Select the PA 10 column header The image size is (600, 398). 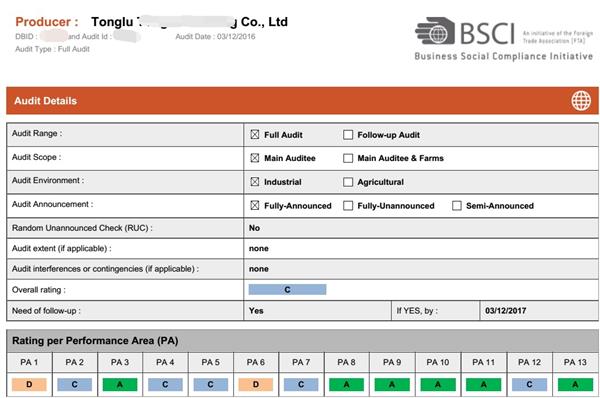point(438,362)
